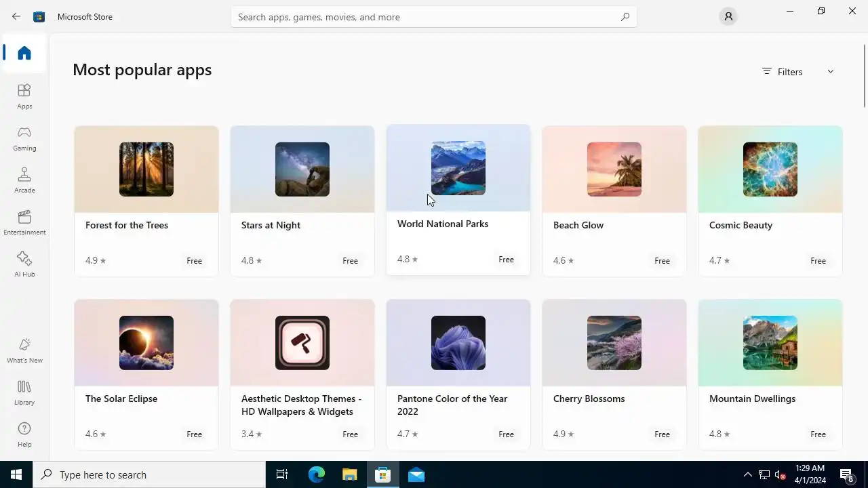
Task: Open Mountain Dwellings theme icon
Action: (770, 343)
